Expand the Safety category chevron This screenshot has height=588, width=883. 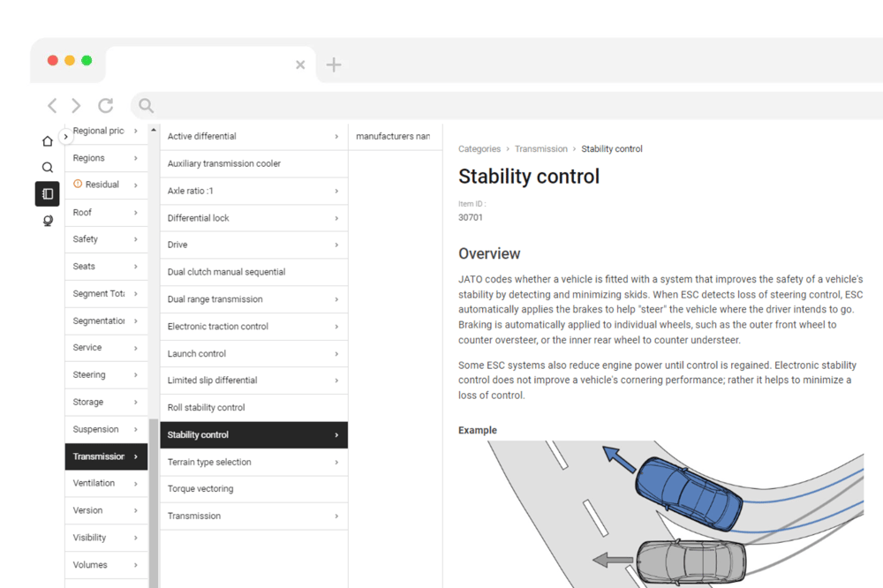135,238
